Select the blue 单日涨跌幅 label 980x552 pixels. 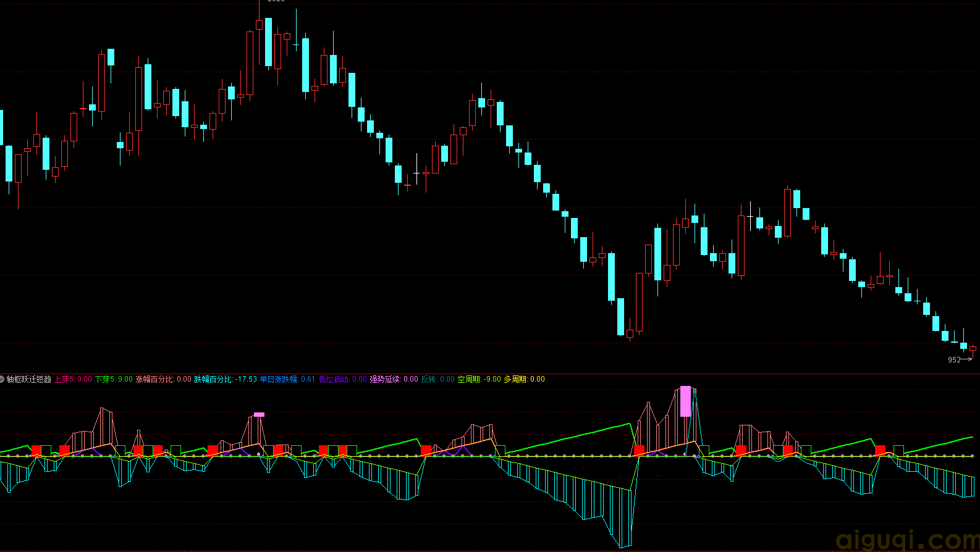tap(287, 379)
